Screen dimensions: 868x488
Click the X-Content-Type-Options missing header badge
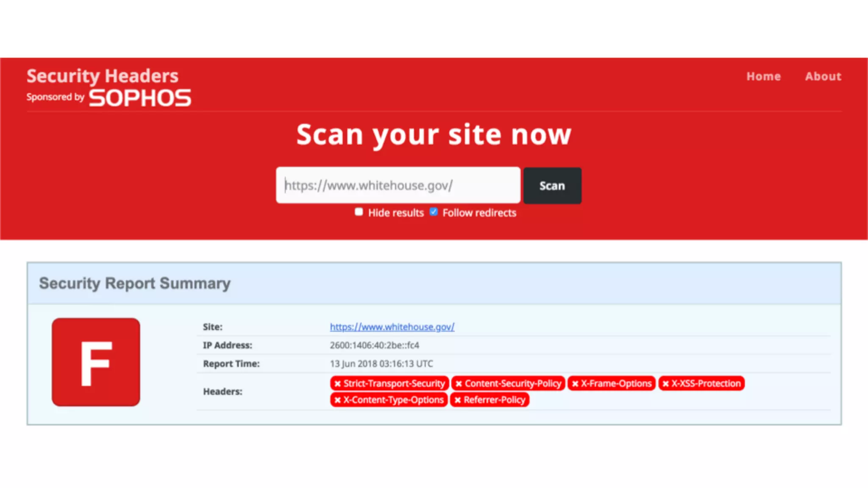point(389,400)
